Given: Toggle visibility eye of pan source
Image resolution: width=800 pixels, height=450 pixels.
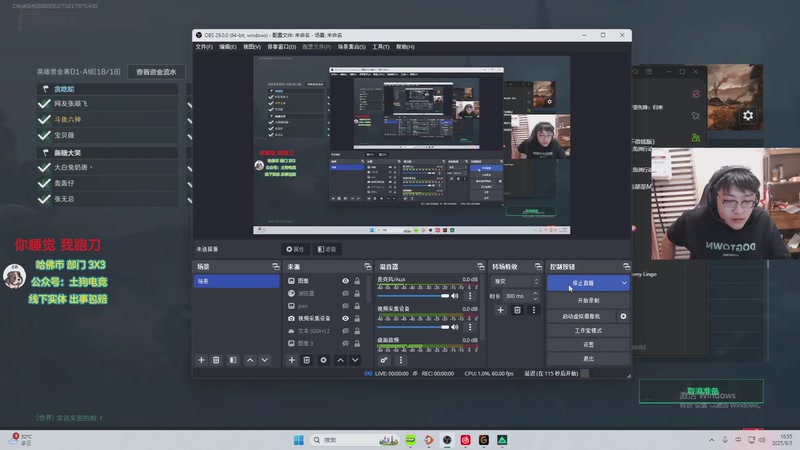Looking at the screenshot, I should point(345,306).
